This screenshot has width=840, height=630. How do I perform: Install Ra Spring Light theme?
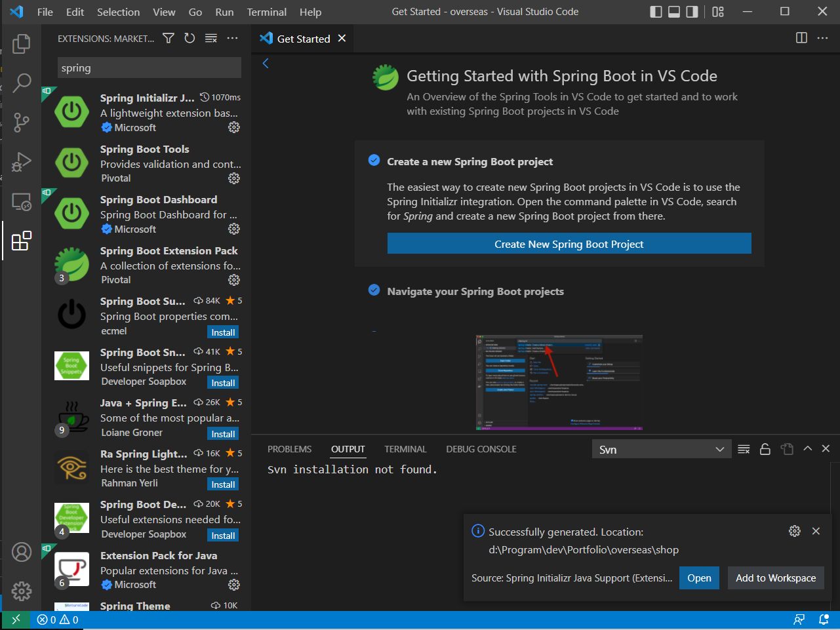(x=223, y=484)
